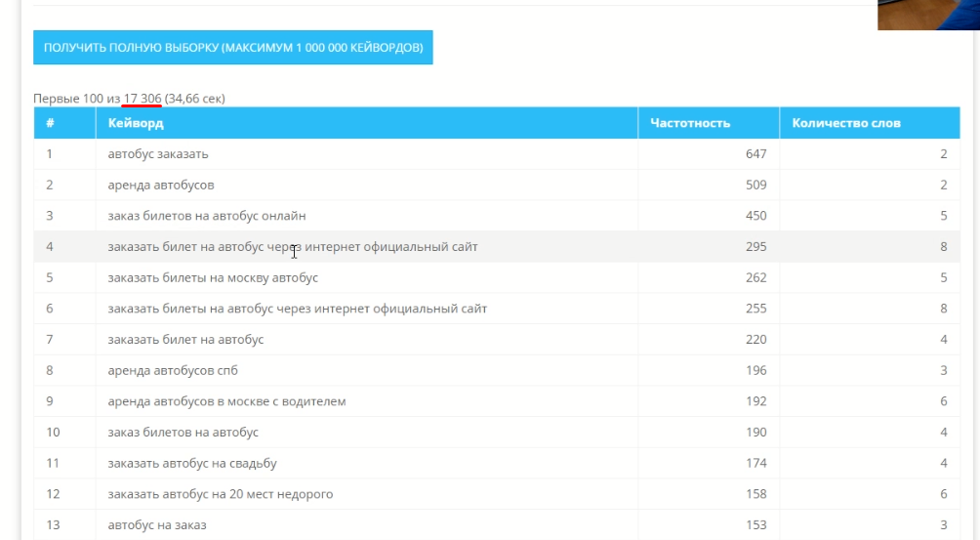Click the 'Кейворд' column header

click(366, 123)
